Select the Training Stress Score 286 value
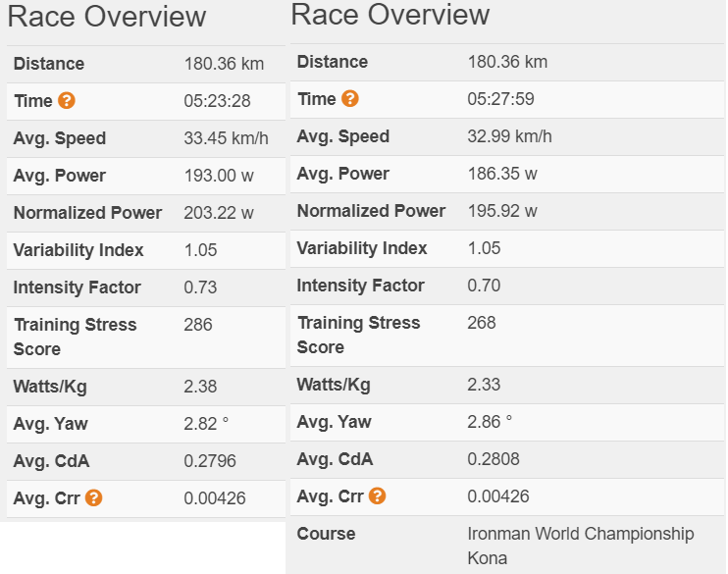This screenshot has width=728, height=574. (x=198, y=325)
